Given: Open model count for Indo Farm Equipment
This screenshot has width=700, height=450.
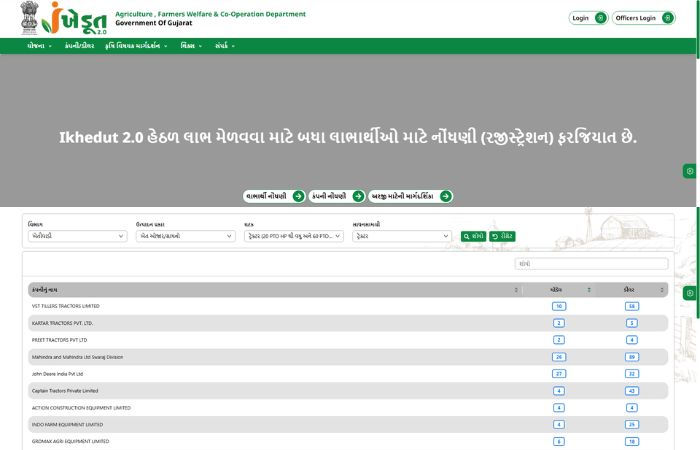Looking at the screenshot, I should pyautogui.click(x=559, y=425).
